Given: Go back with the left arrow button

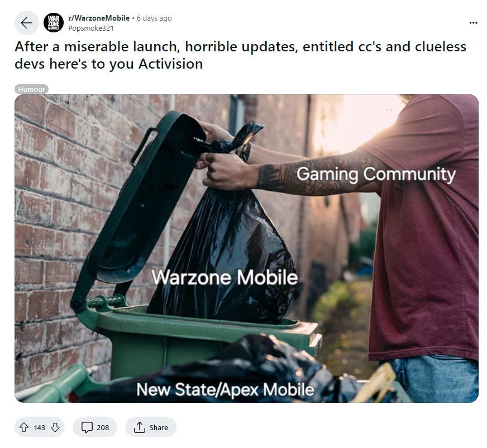Looking at the screenshot, I should 27,23.
